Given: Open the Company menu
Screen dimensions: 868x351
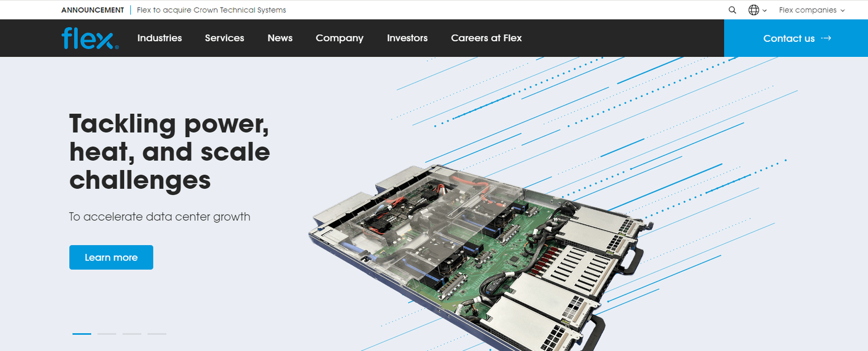Looking at the screenshot, I should click(340, 38).
